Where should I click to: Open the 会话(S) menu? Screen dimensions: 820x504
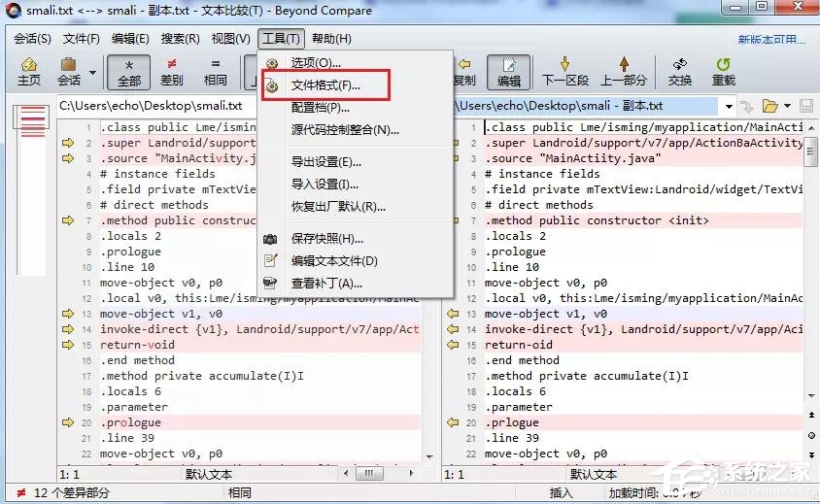tap(32, 39)
